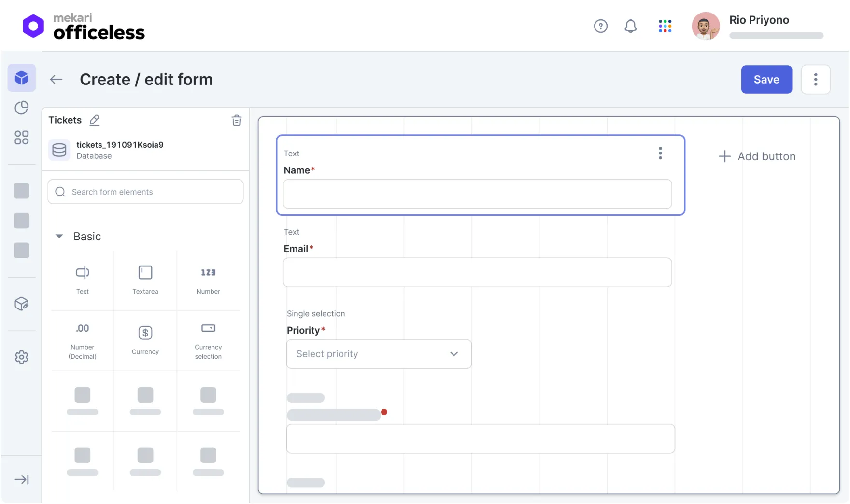Open the Select priority dropdown
Viewport: 850px width, 504px height.
click(x=379, y=354)
